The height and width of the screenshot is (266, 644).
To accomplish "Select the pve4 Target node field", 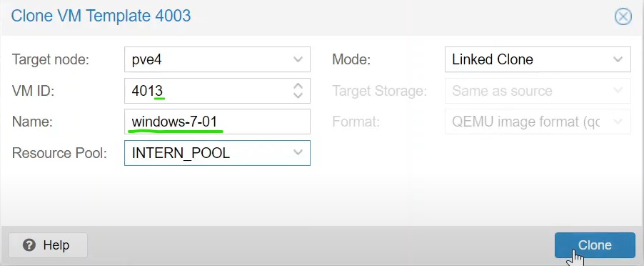I will point(217,59).
